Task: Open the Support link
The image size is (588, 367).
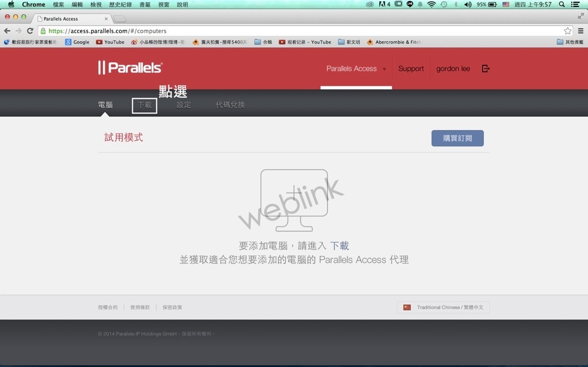Action: [x=411, y=69]
